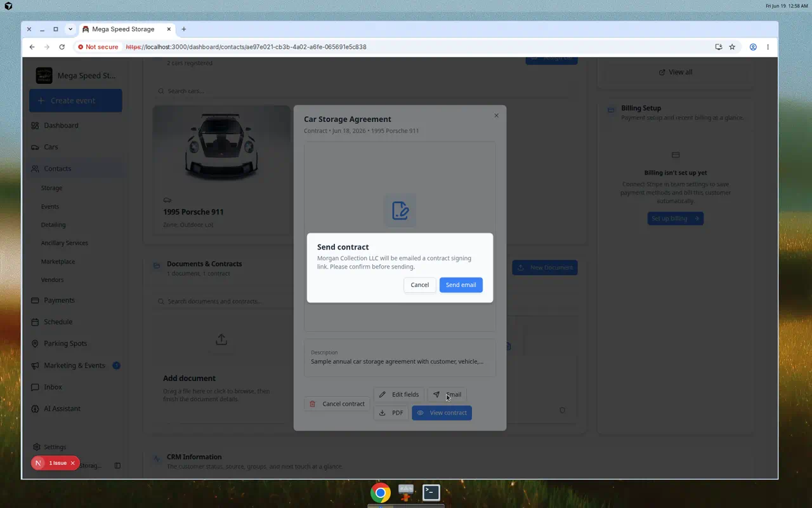812x508 pixels.
Task: Open a new browser tab
Action: (x=184, y=29)
